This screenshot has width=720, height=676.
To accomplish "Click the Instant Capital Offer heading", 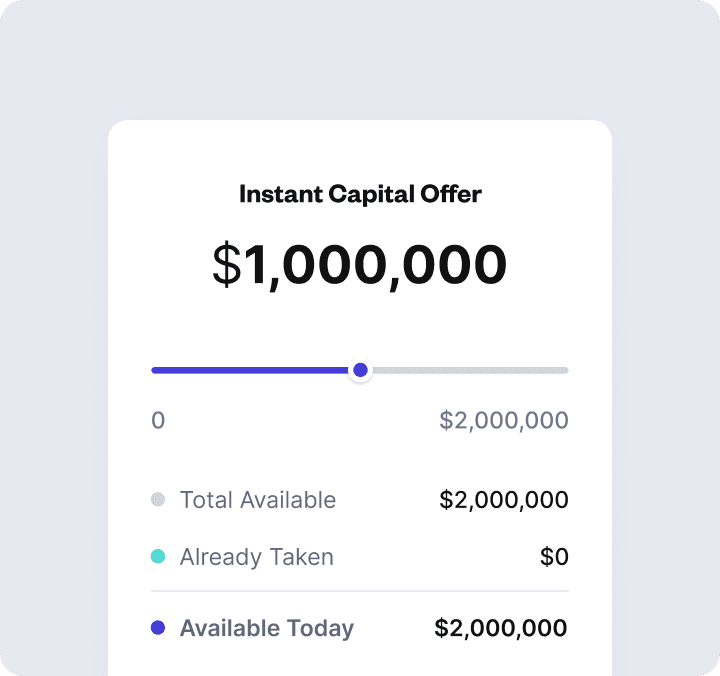I will (360, 194).
